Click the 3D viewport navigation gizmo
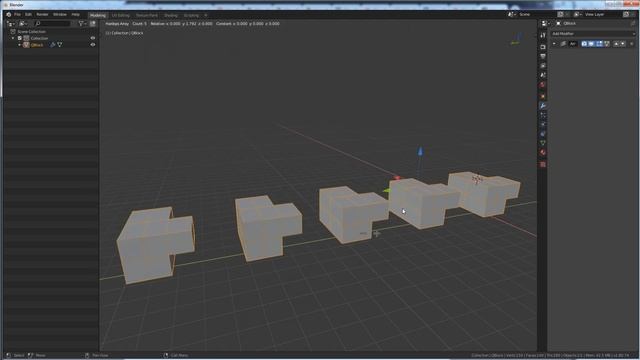640x360 pixels. (x=516, y=39)
